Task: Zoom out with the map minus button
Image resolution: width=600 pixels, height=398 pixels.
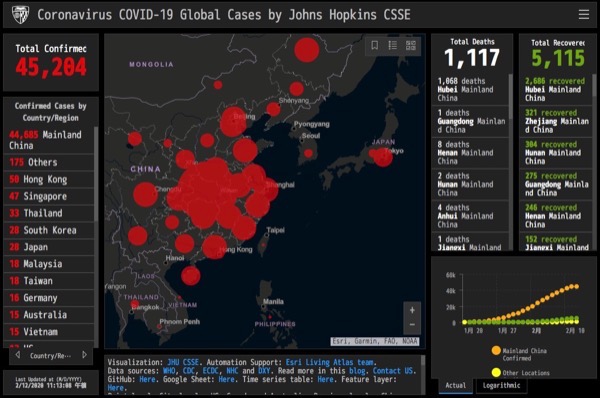Action: coord(412,325)
